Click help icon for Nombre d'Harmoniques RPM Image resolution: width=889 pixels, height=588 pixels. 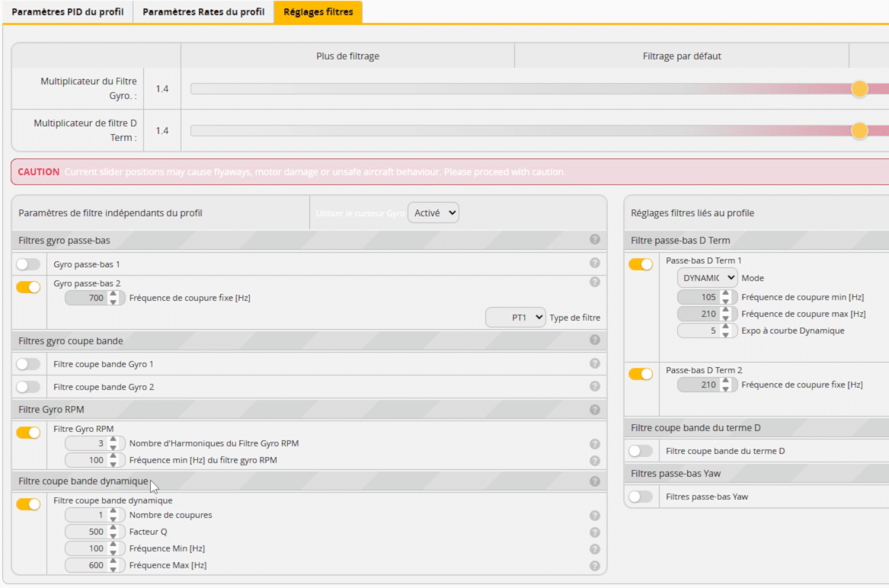click(x=595, y=444)
